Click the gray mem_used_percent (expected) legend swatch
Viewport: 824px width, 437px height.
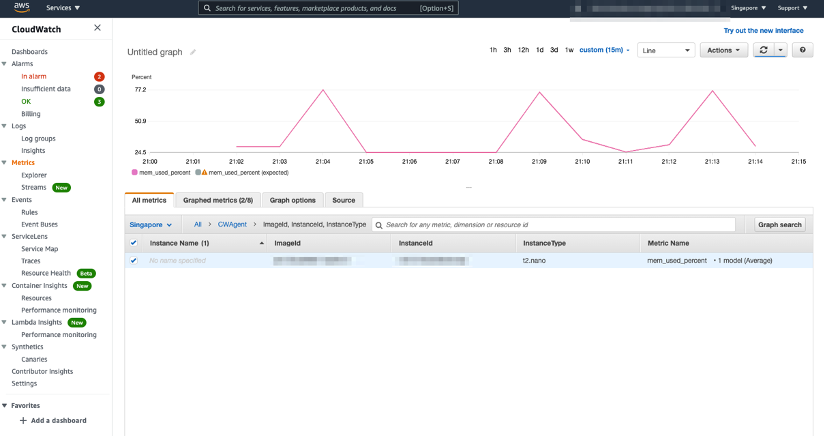pos(198,172)
